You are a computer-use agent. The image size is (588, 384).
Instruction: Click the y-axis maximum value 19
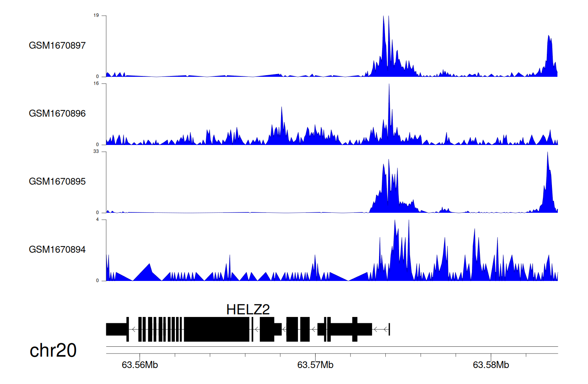tap(96, 16)
